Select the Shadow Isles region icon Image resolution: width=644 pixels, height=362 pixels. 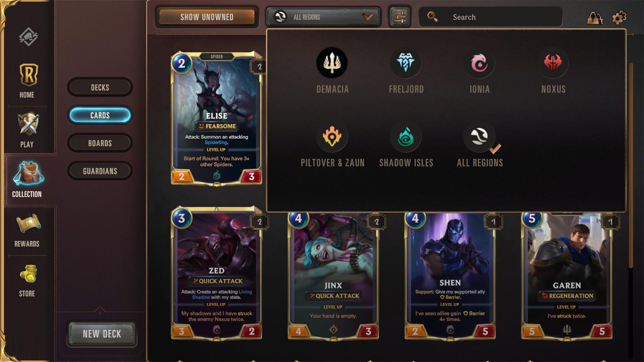406,137
